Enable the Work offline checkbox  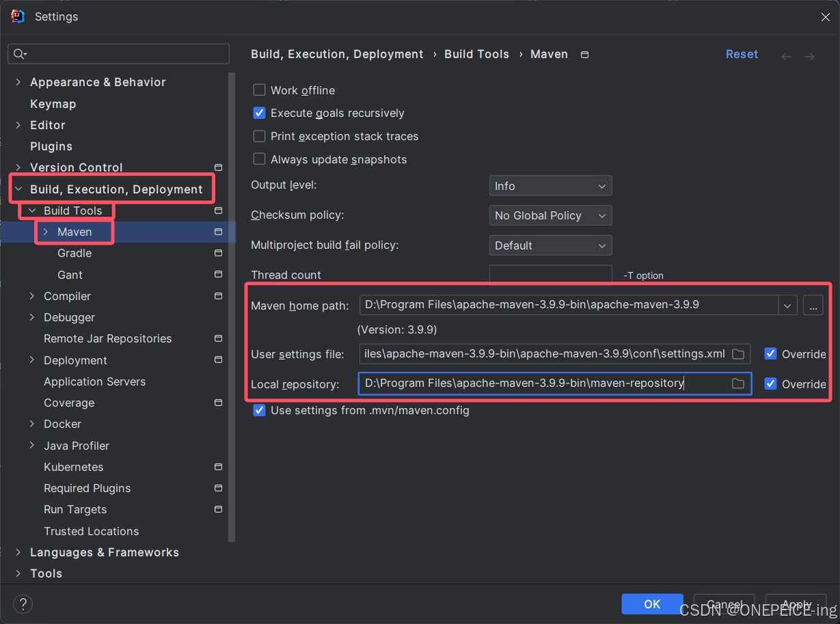click(259, 90)
